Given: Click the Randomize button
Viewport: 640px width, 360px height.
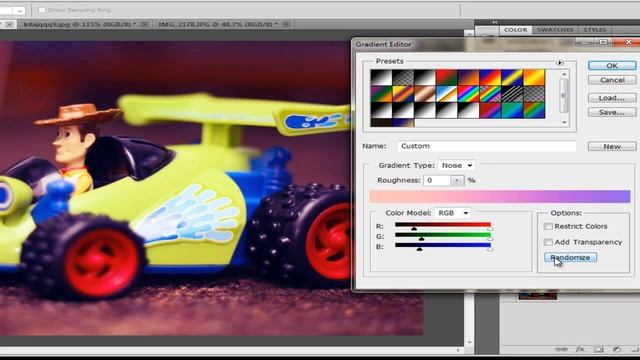Looking at the screenshot, I should click(570, 258).
